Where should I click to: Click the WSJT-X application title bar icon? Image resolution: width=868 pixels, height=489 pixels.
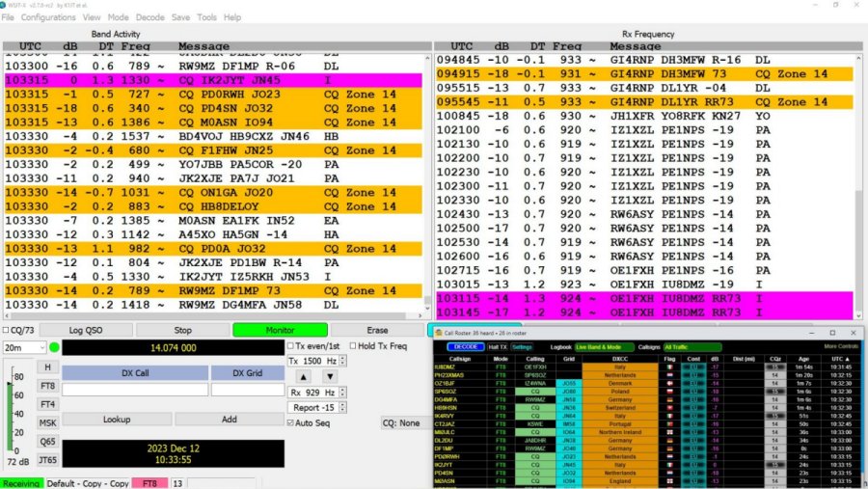tap(3, 5)
